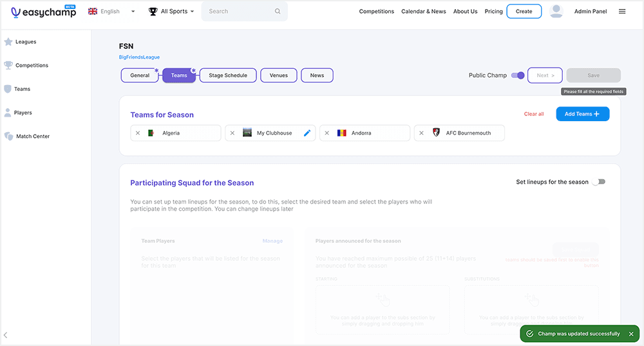Expand the All Sports dropdown
The height and width of the screenshot is (346, 644).
pyautogui.click(x=171, y=12)
